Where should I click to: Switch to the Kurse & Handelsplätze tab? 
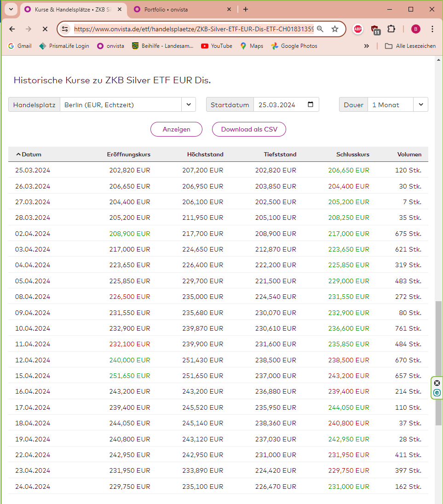pos(73,10)
